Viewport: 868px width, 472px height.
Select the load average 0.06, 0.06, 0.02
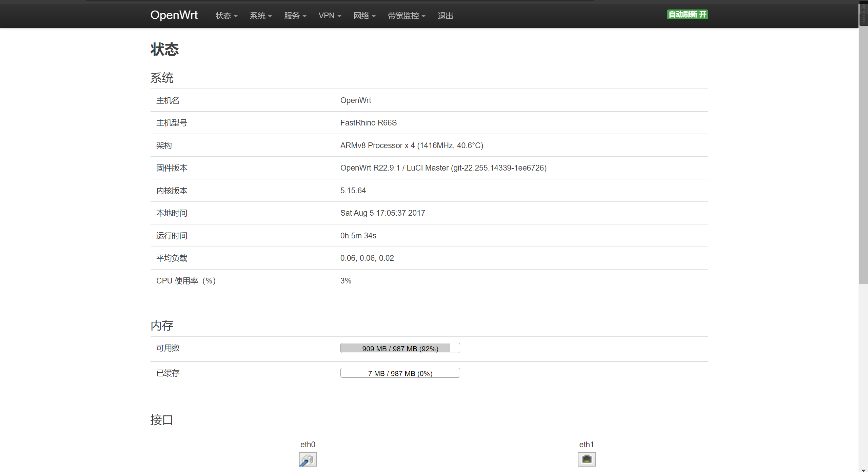(367, 258)
